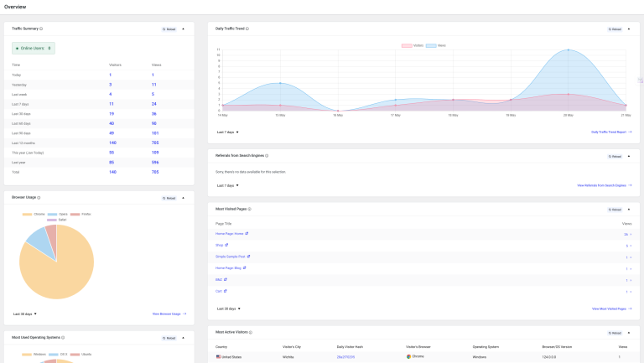The width and height of the screenshot is (644, 363).
Task: Reload the Browser Usage widget
Action: 169,199
